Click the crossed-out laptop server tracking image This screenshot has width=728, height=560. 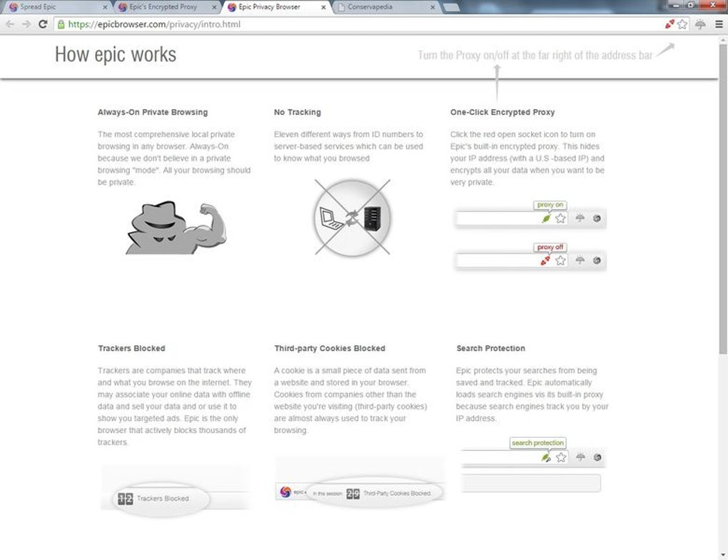click(353, 217)
